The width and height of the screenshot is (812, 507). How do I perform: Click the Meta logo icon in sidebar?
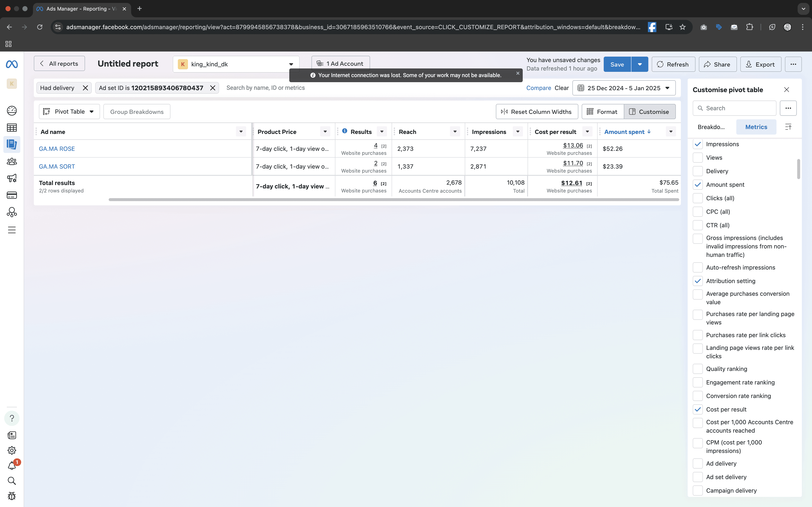[x=12, y=64]
